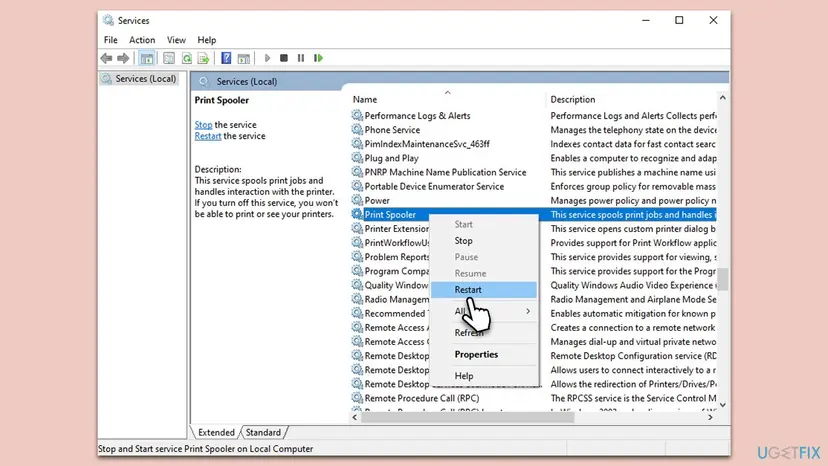Viewport: 828px width, 466px height.
Task: Click the Restart Service toolbar icon
Action: (318, 58)
